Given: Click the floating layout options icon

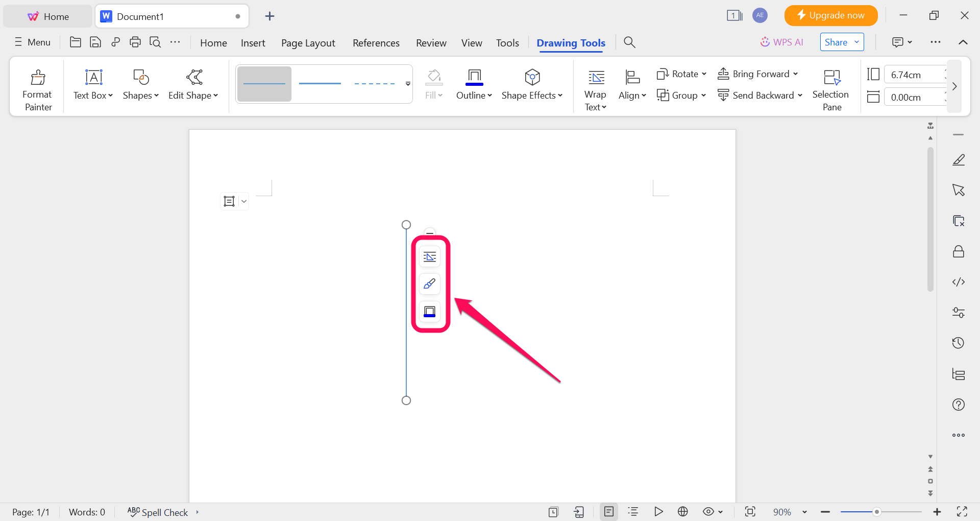Looking at the screenshot, I should tap(430, 256).
